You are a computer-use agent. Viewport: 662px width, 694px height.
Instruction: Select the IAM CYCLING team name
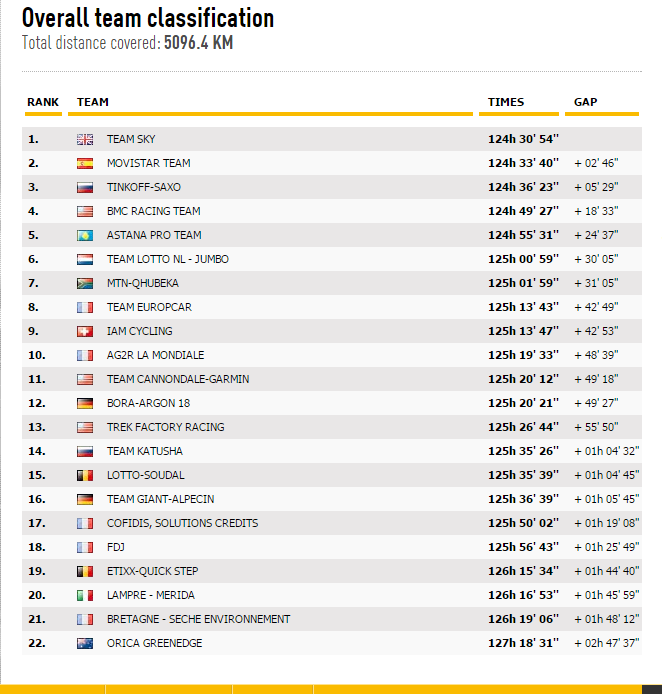tap(139, 331)
